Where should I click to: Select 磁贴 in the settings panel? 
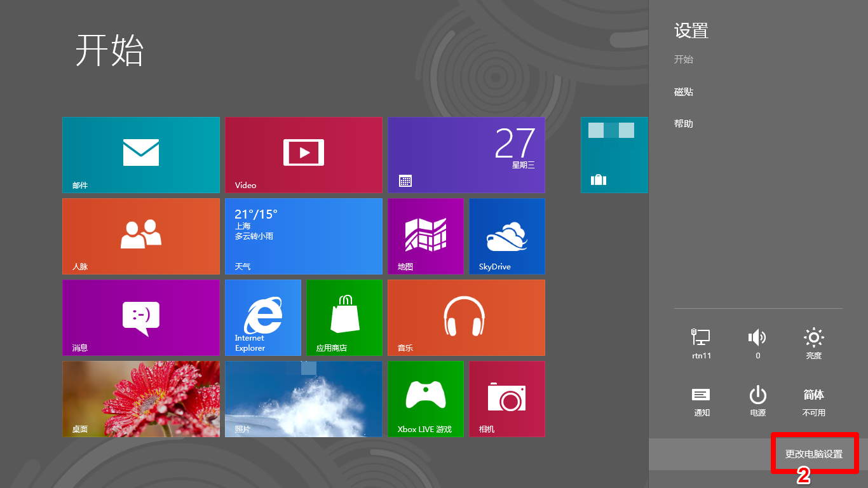click(x=684, y=92)
